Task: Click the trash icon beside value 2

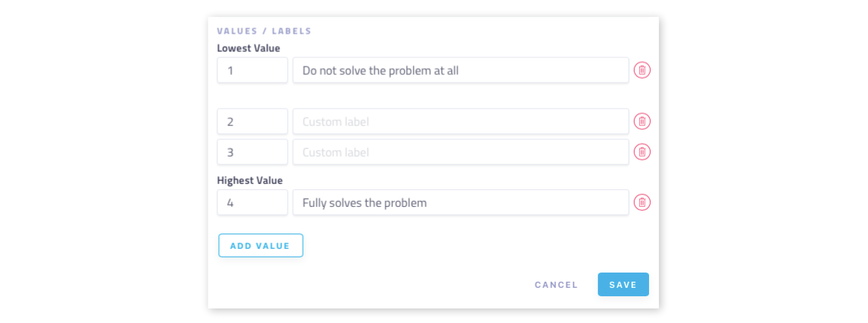Action: click(x=641, y=121)
